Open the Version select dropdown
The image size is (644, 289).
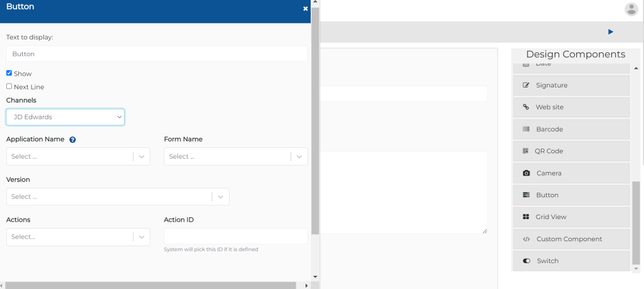118,197
